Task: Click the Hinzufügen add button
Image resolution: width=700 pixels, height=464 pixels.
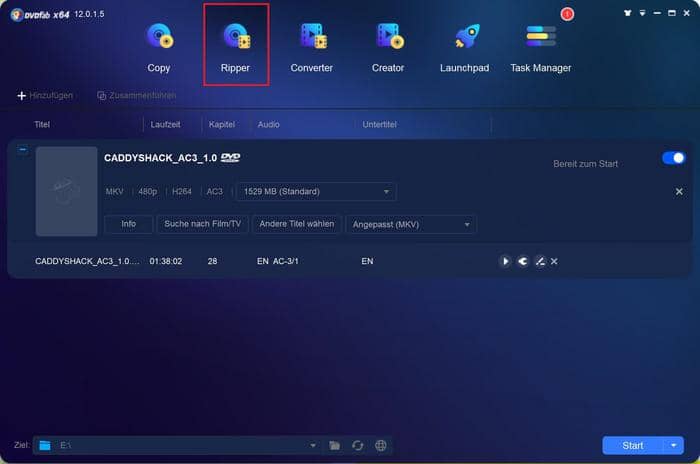Action: pos(45,95)
